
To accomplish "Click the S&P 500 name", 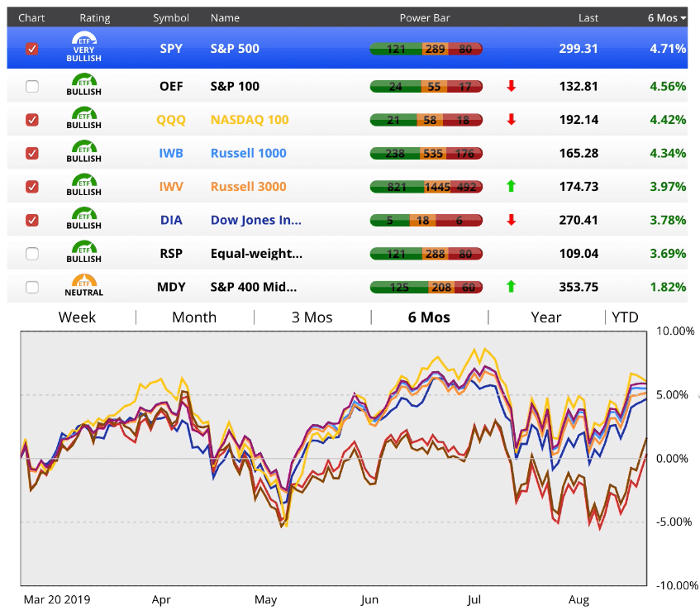I will [235, 49].
